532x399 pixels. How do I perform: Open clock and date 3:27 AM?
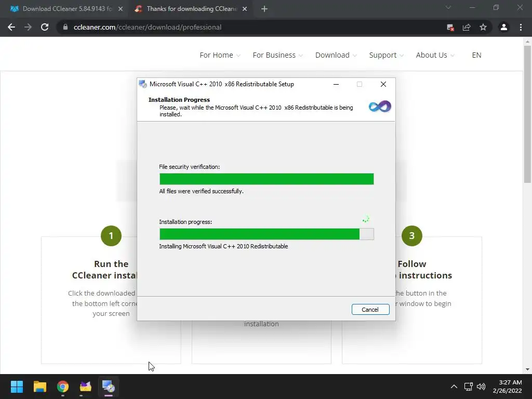(x=507, y=387)
